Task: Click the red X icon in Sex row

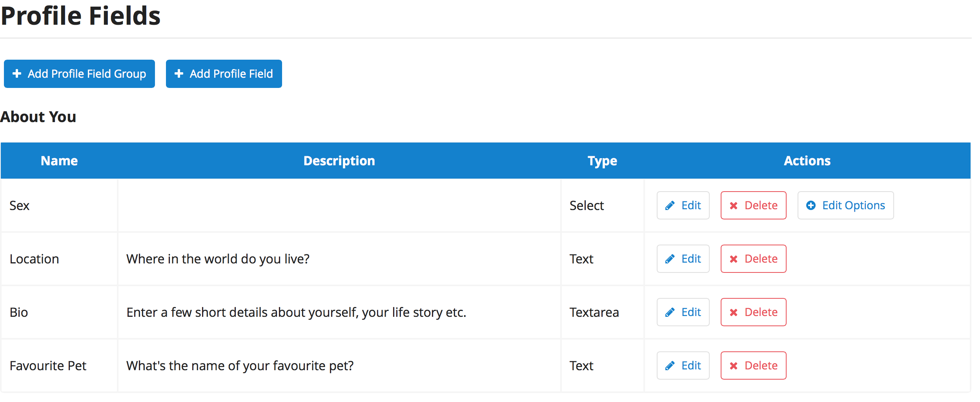Action: (x=734, y=206)
